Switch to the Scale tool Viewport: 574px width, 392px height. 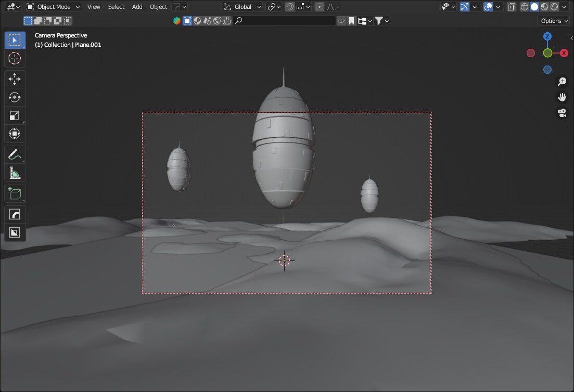click(15, 115)
